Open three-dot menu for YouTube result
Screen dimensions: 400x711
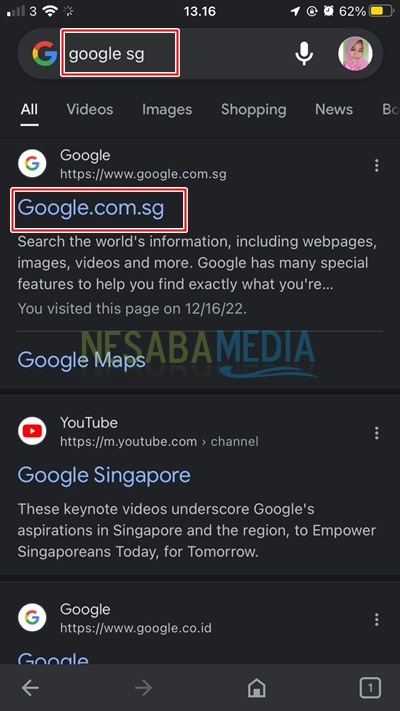pos(376,433)
